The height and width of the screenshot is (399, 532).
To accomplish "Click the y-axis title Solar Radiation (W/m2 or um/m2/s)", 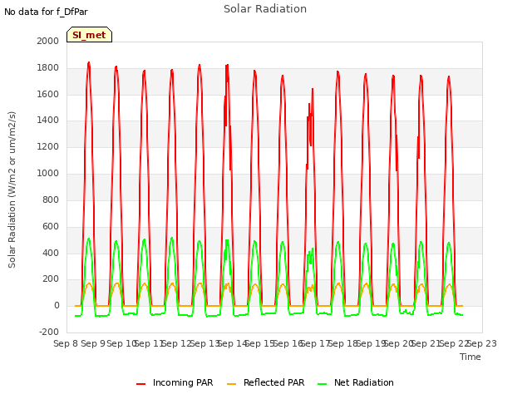I will click(x=12, y=190).
